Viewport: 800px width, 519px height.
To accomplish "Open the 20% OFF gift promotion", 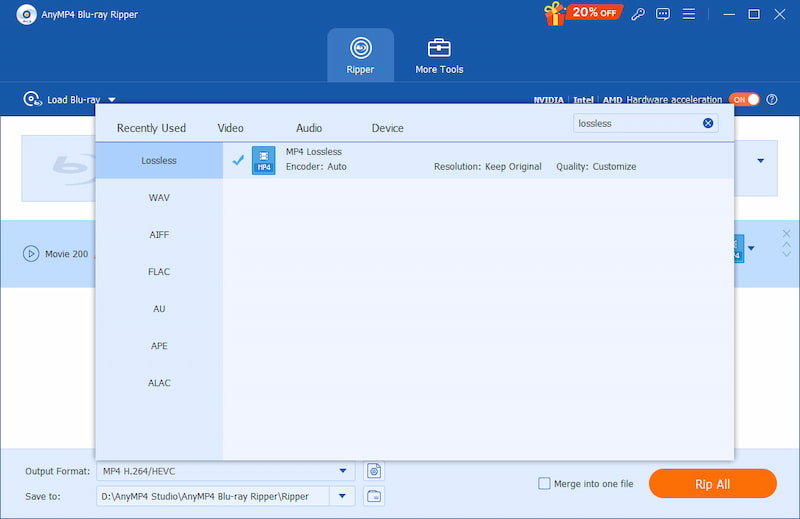I will tap(583, 13).
